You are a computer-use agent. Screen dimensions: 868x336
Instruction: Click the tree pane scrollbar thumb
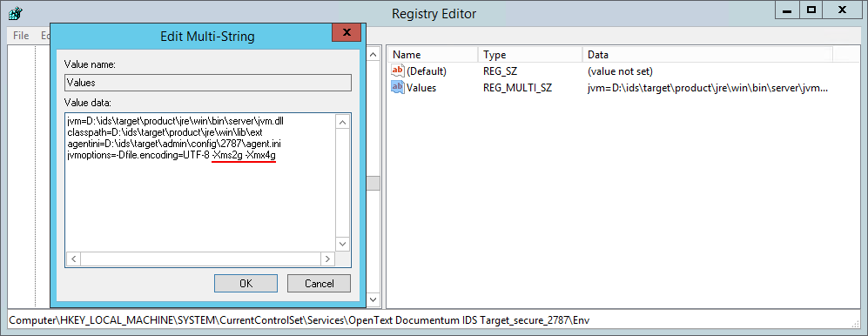[x=373, y=183]
